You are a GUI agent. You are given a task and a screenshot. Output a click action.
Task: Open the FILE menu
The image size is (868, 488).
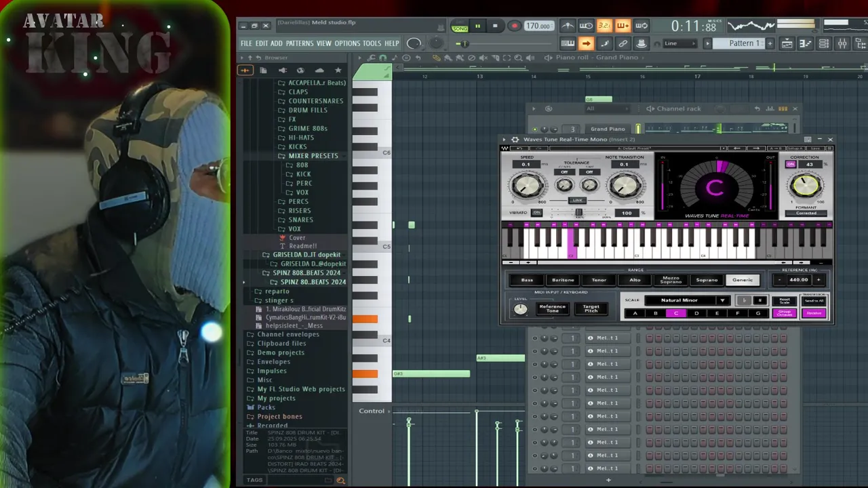point(246,43)
